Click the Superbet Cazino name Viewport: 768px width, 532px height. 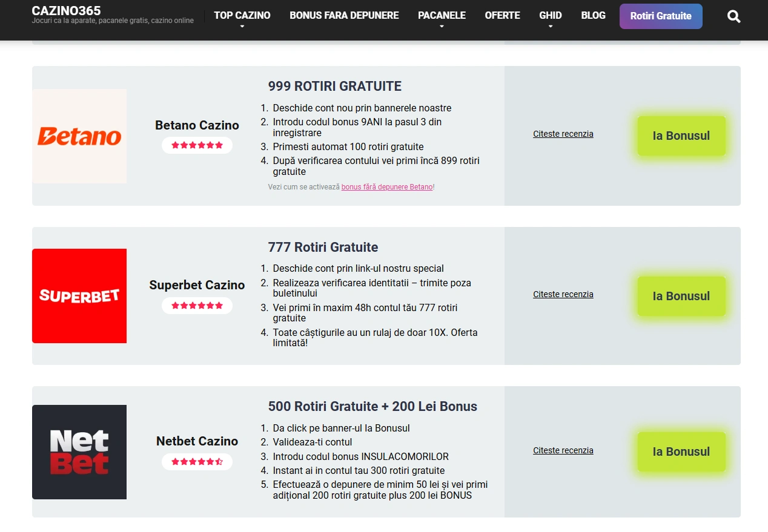[197, 285]
